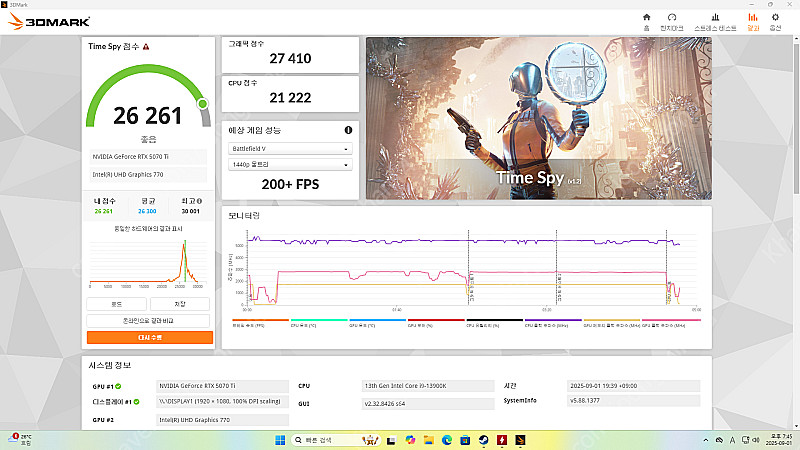The height and width of the screenshot is (450, 800).
Task: Open the Battlefield V game dropdown
Action: pyautogui.click(x=290, y=148)
